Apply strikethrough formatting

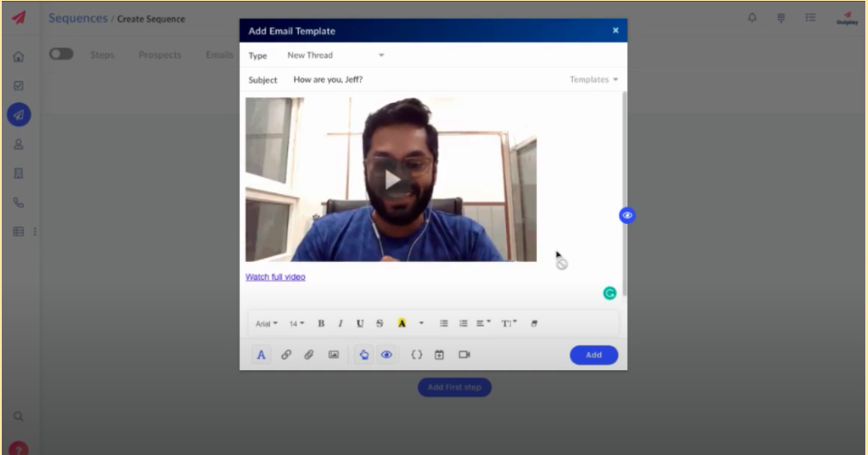point(380,324)
